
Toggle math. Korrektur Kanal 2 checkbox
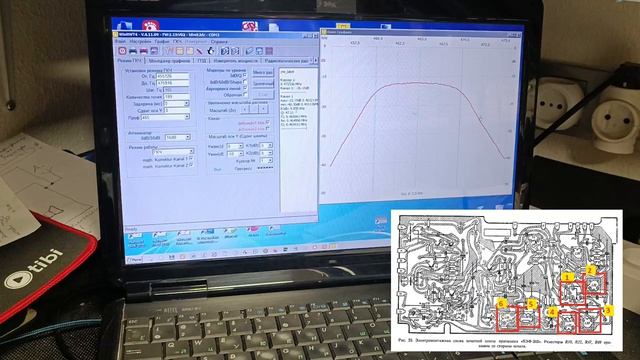[191, 165]
